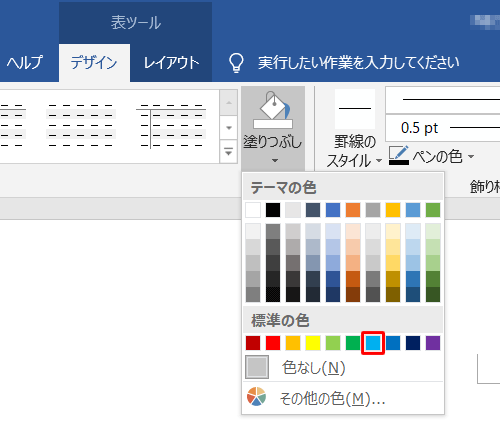Expand the ペンの色 dropdown arrow
This screenshot has height=440, width=500.
coord(471,156)
